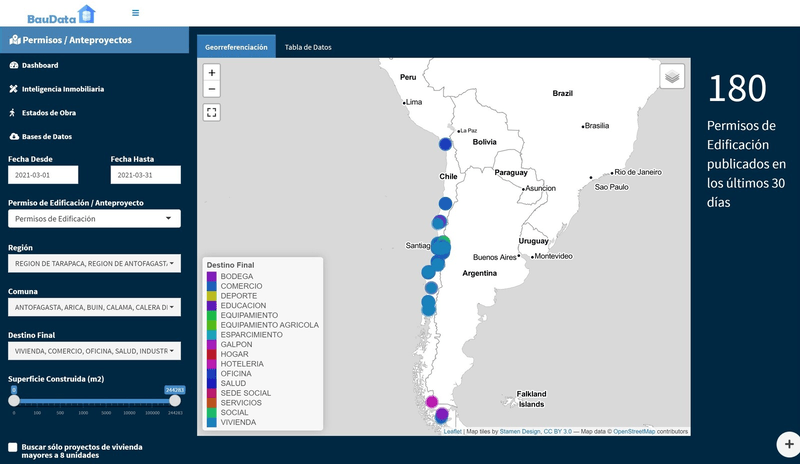Click the DEPORTE legend color swatch

[x=211, y=296]
